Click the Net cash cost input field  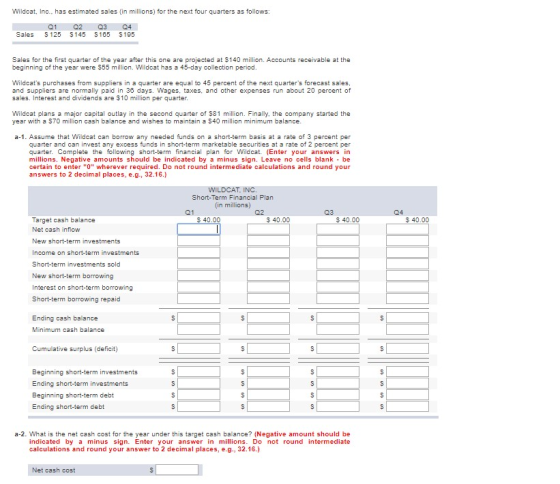[177, 470]
